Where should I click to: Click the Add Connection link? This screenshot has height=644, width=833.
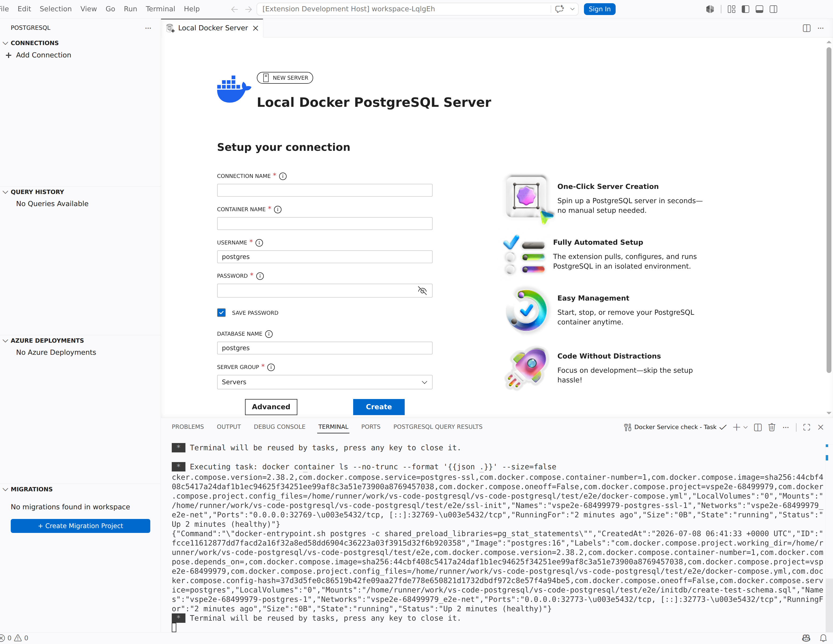click(43, 55)
